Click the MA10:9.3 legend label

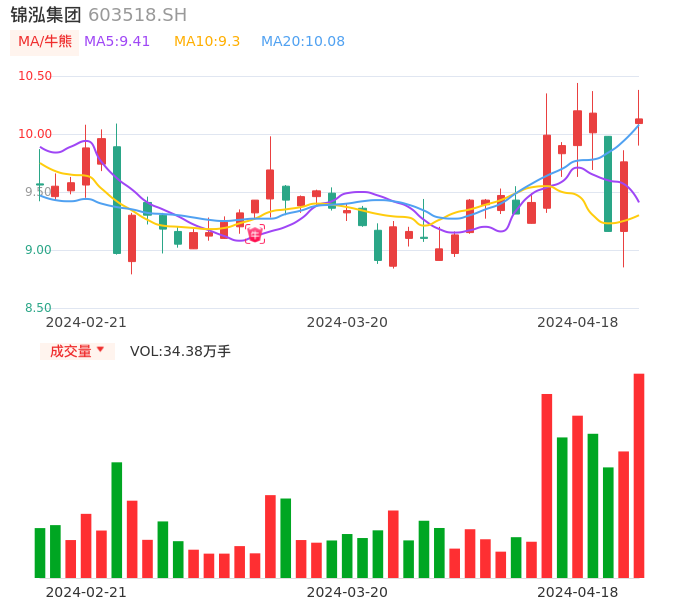[x=207, y=42]
